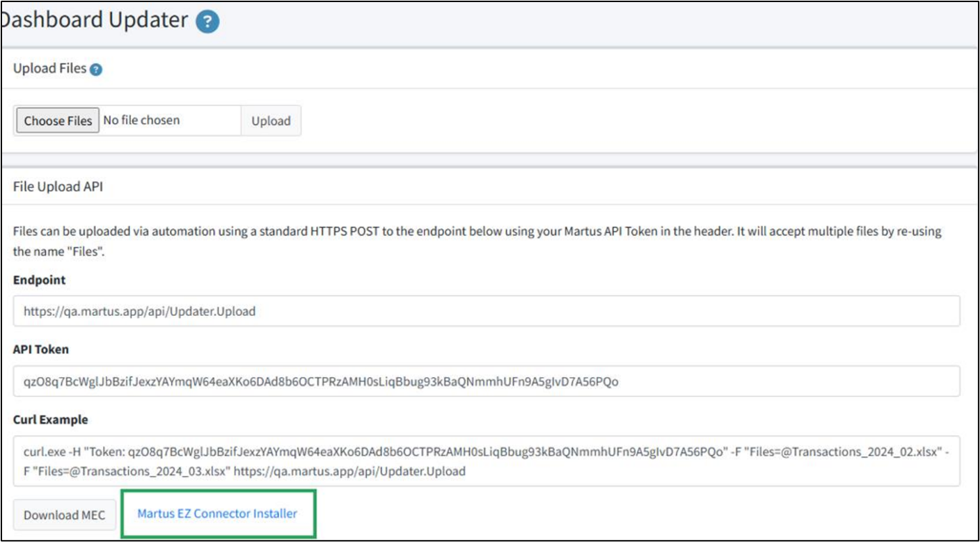Click the Upload Files section label
This screenshot has width=980, height=542.
[49, 68]
